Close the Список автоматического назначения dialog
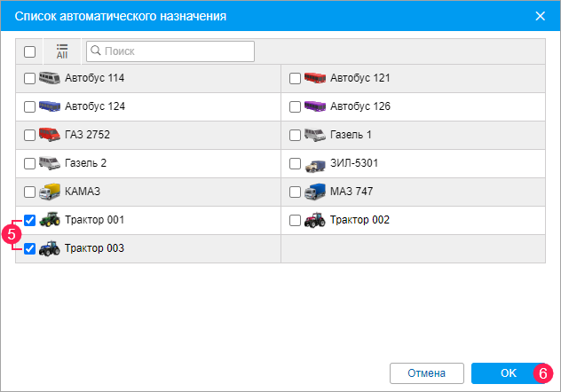Viewport: 561px width, 392px height. pos(541,16)
